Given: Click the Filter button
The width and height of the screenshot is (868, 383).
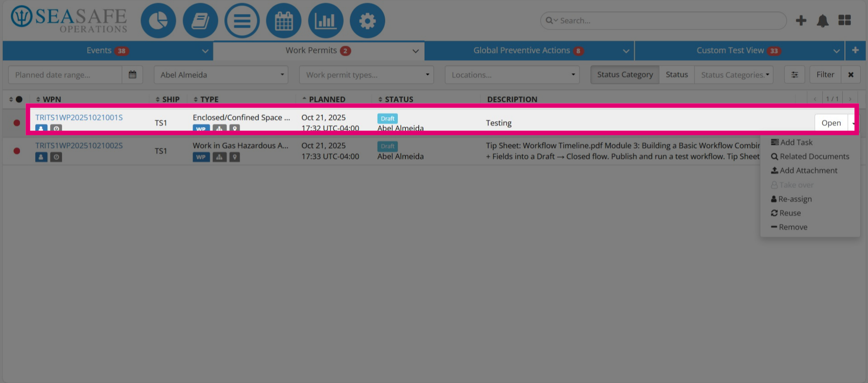Looking at the screenshot, I should 825,75.
